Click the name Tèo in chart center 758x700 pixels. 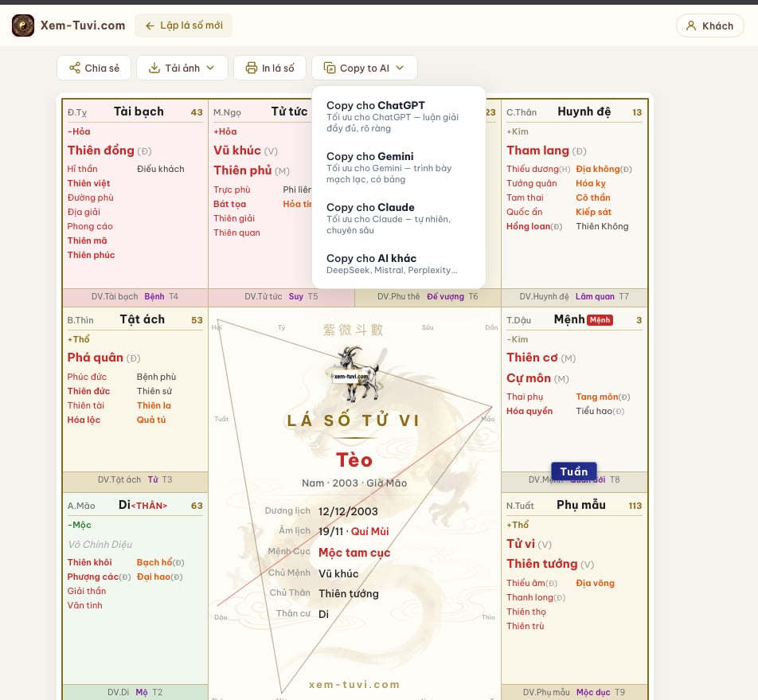(x=354, y=459)
